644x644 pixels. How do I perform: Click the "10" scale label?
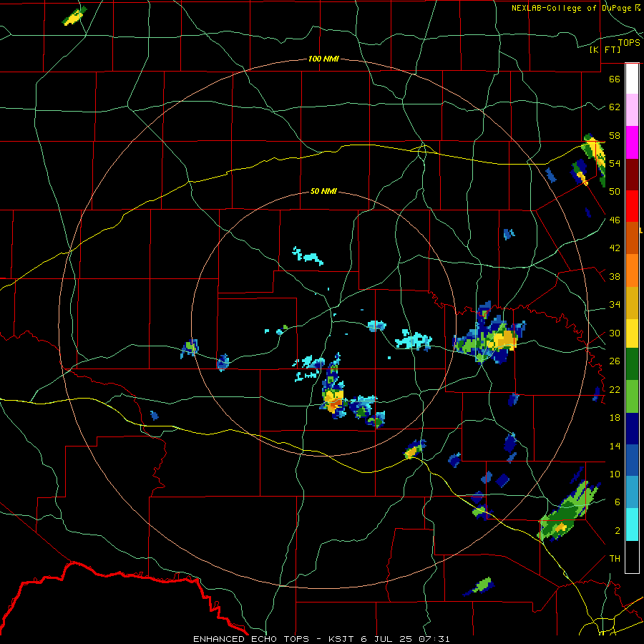[x=615, y=474]
